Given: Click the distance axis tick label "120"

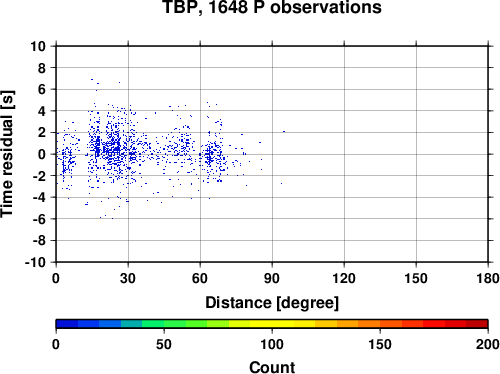Looking at the screenshot, I should (344, 278).
